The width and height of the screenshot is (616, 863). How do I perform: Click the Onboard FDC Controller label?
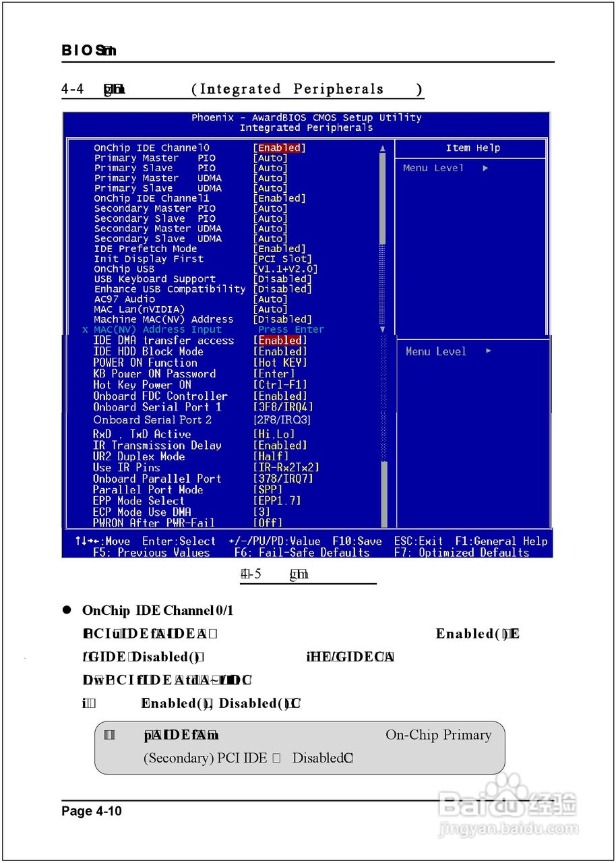coord(160,396)
